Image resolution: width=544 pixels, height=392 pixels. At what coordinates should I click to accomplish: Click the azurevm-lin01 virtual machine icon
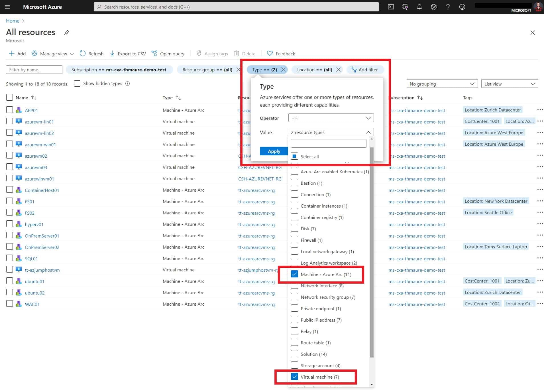[x=19, y=121]
